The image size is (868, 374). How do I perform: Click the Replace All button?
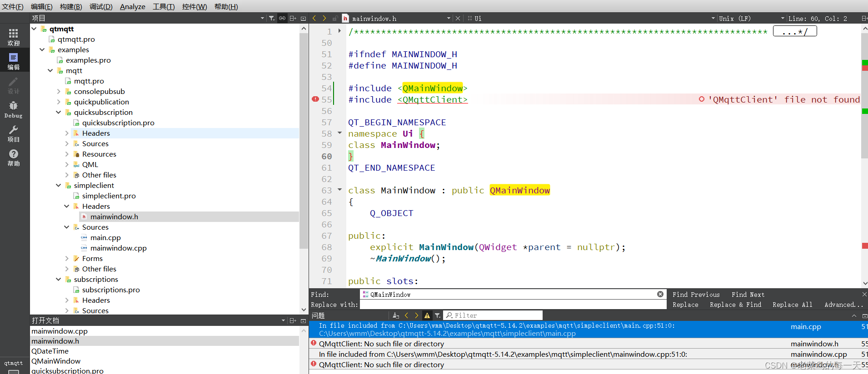792,305
